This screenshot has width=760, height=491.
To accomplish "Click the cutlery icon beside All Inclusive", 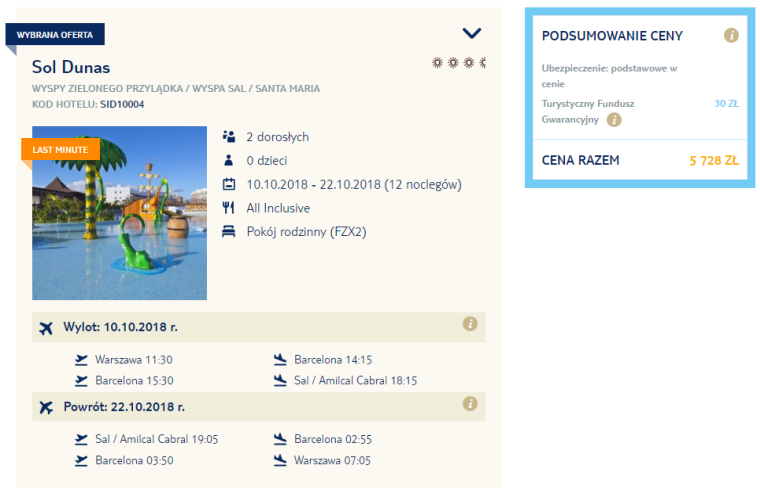I will 229,208.
